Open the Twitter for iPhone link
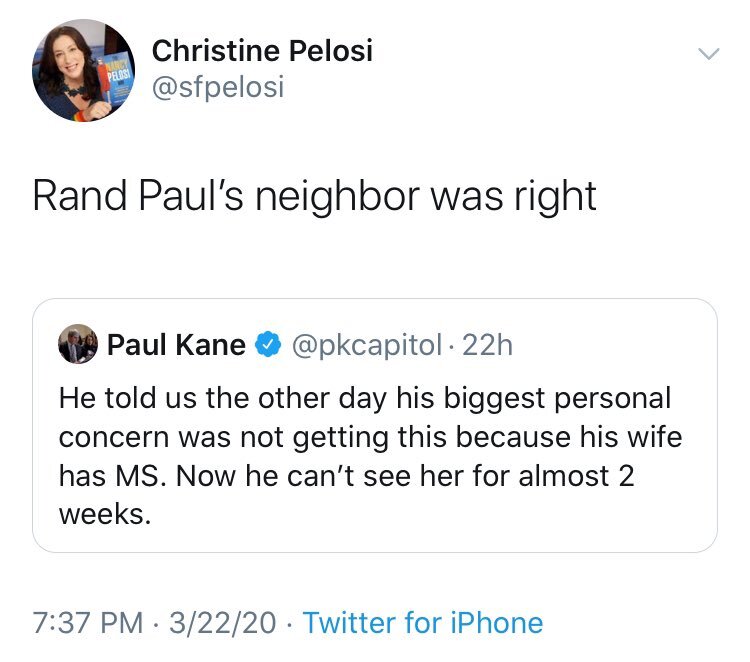 coord(422,623)
